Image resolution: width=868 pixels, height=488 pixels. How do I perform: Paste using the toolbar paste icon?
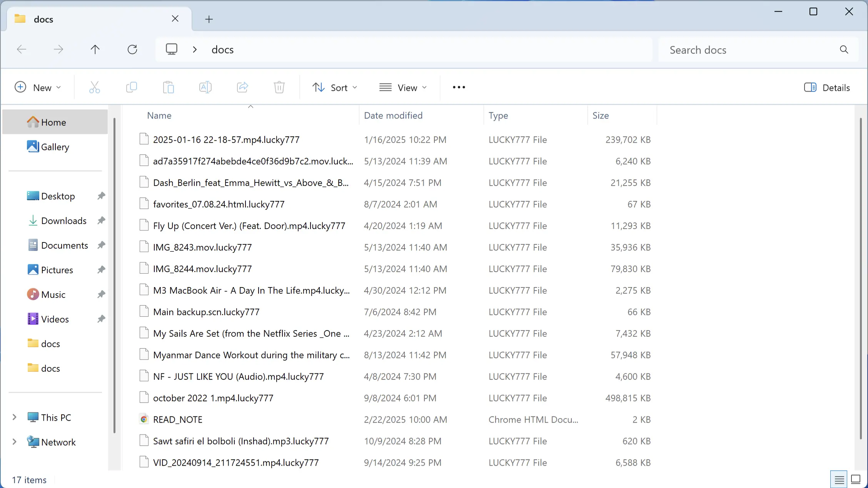[x=168, y=87]
